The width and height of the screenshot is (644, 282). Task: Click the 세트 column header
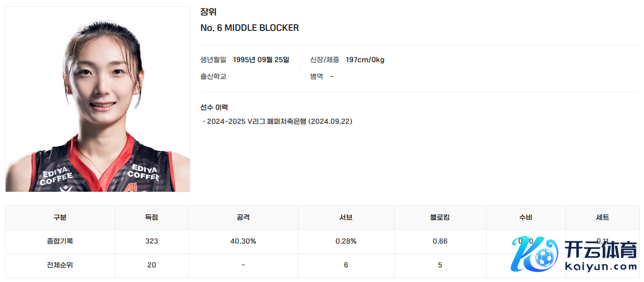(x=602, y=217)
